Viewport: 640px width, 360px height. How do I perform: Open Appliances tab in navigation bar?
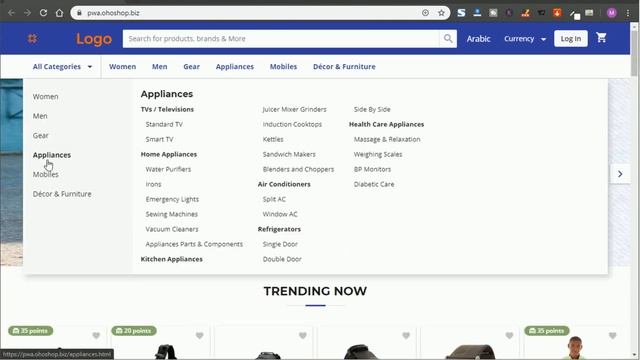[x=235, y=67]
